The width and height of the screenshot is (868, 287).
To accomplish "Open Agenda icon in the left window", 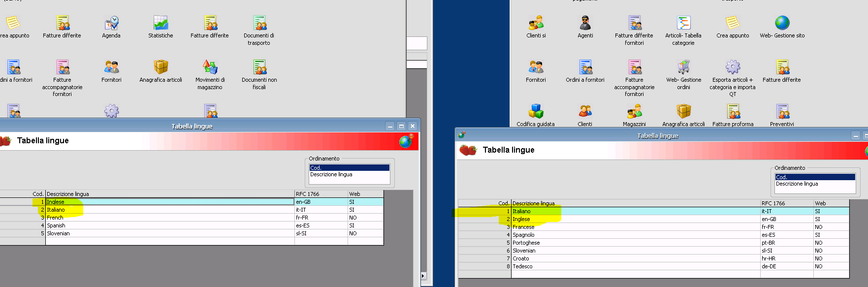I will [x=111, y=24].
